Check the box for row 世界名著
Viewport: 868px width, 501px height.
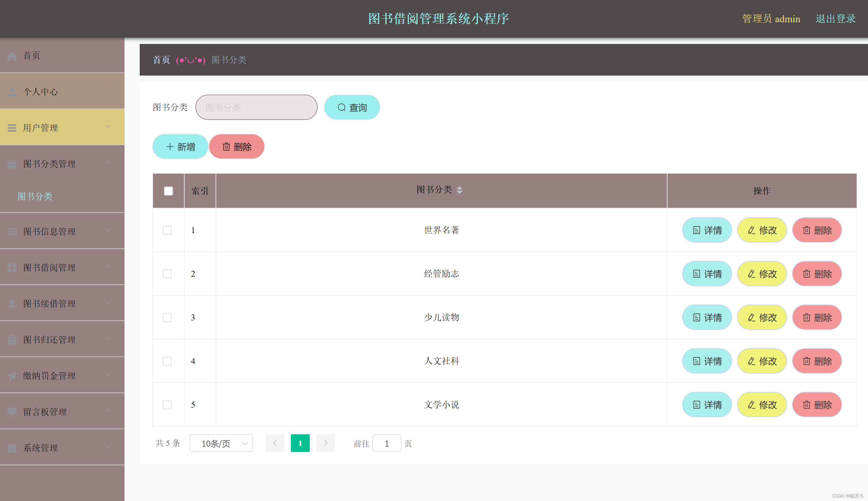[167, 230]
